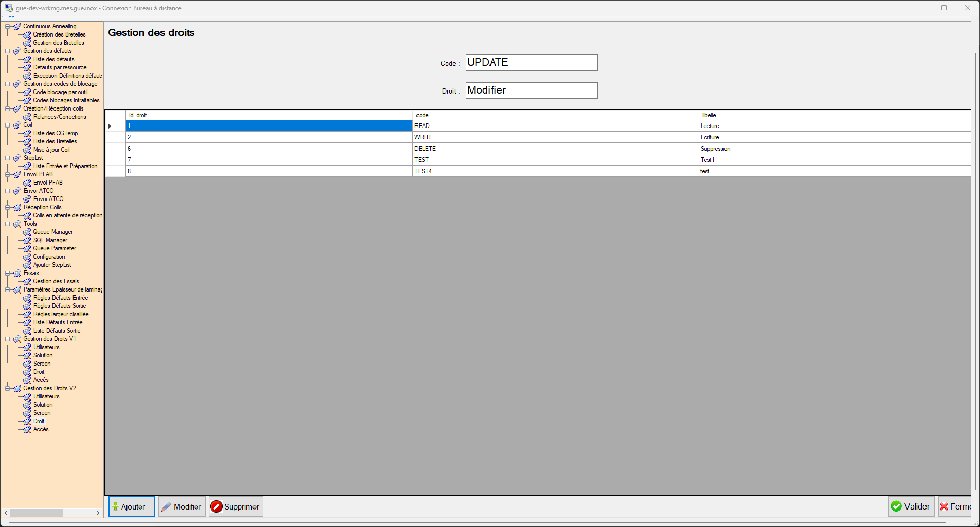Screen dimensions: 980x527
Task: Click the icon beside Queue Manager
Action: coord(27,232)
